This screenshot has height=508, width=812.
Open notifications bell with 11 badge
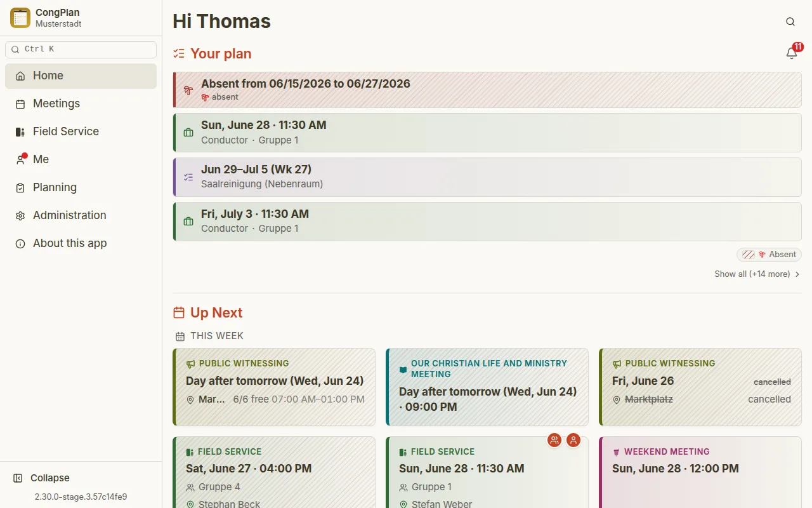pos(792,53)
